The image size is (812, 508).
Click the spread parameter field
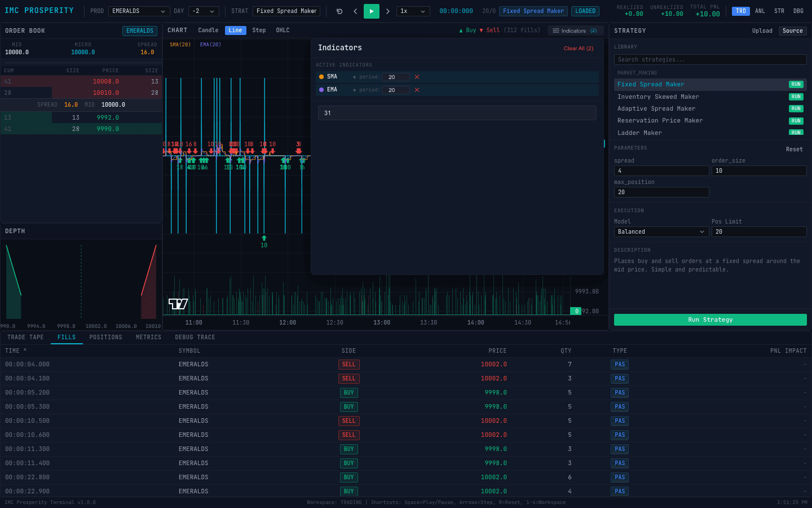[x=661, y=170]
